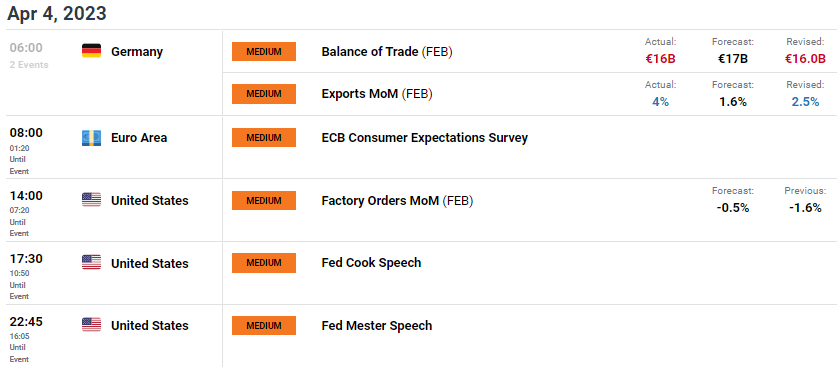
Task: Click the Apr 4, 2023 date heading
Action: tap(57, 14)
